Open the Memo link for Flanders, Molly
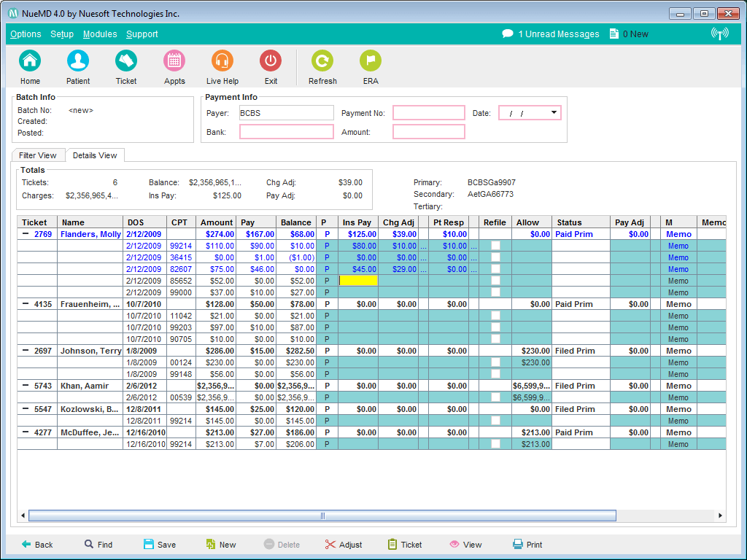The image size is (747, 560). pos(678,233)
